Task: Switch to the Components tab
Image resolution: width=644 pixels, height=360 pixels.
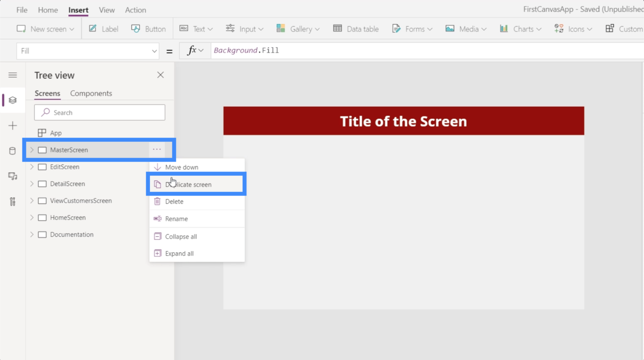Action: coord(91,93)
